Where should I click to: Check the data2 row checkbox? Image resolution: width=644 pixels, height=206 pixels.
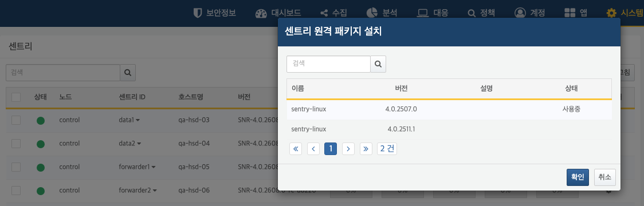[x=16, y=144]
